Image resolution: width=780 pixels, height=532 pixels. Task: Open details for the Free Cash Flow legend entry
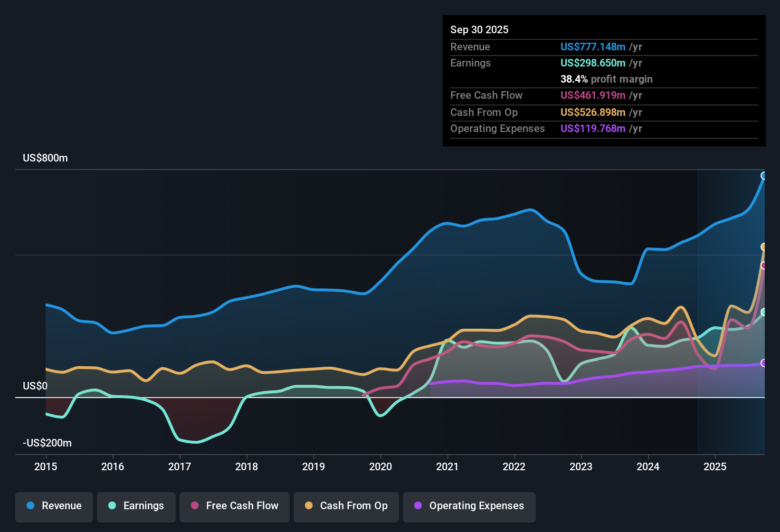point(234,506)
